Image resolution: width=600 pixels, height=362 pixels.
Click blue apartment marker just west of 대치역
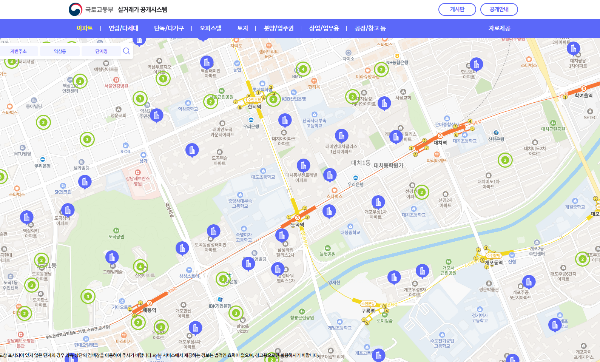(396, 136)
